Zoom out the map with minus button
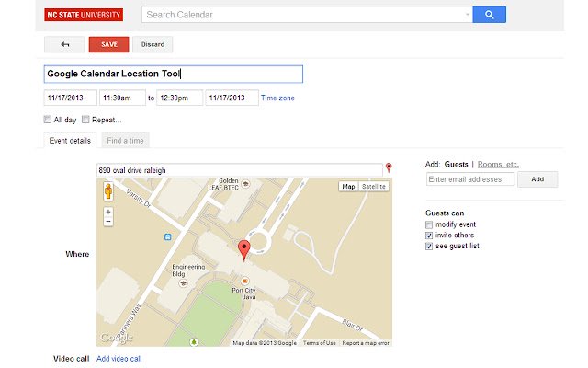The height and width of the screenshot is (368, 588). [108, 222]
